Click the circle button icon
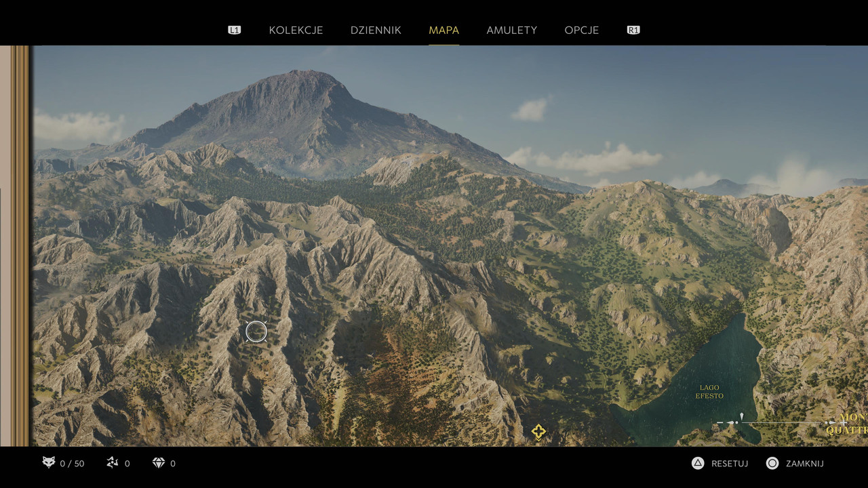Screen dimensions: 868x488 tap(772, 464)
